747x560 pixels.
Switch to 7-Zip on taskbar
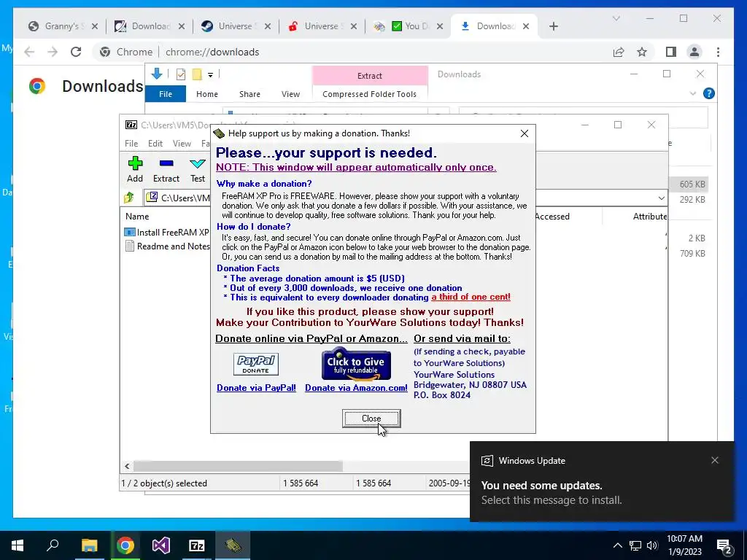pos(197,545)
